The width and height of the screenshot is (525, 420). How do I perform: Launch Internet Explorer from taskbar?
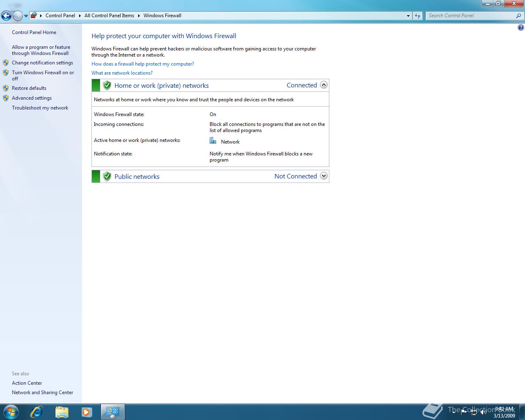pos(37,412)
